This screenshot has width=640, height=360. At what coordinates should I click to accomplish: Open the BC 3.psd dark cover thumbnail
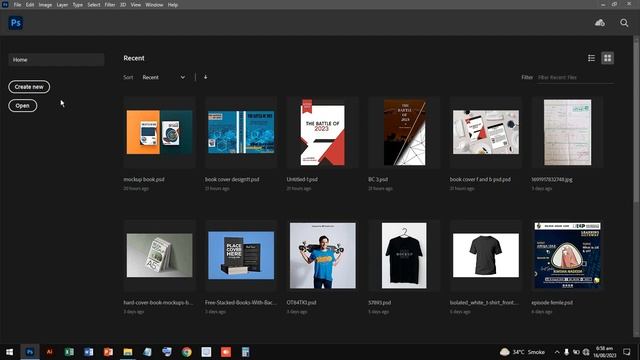click(x=404, y=132)
